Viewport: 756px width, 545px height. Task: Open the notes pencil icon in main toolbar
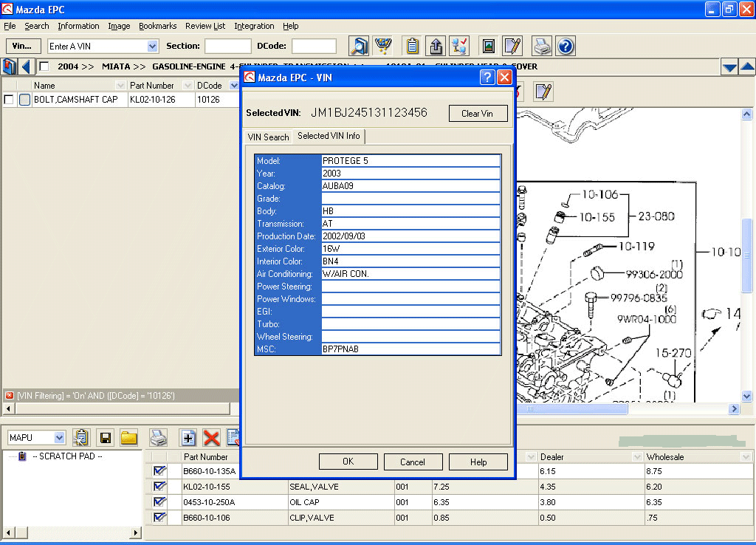512,47
